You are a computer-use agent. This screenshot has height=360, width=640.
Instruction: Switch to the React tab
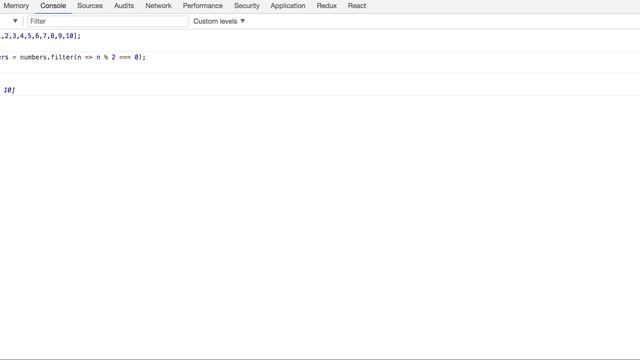[357, 6]
